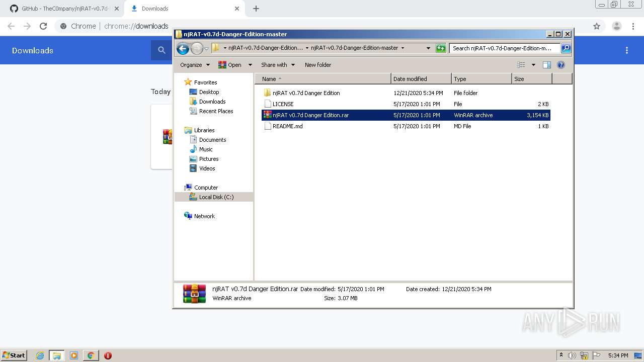Select Libraries in the navigation pane
644x362 pixels.
[199, 130]
